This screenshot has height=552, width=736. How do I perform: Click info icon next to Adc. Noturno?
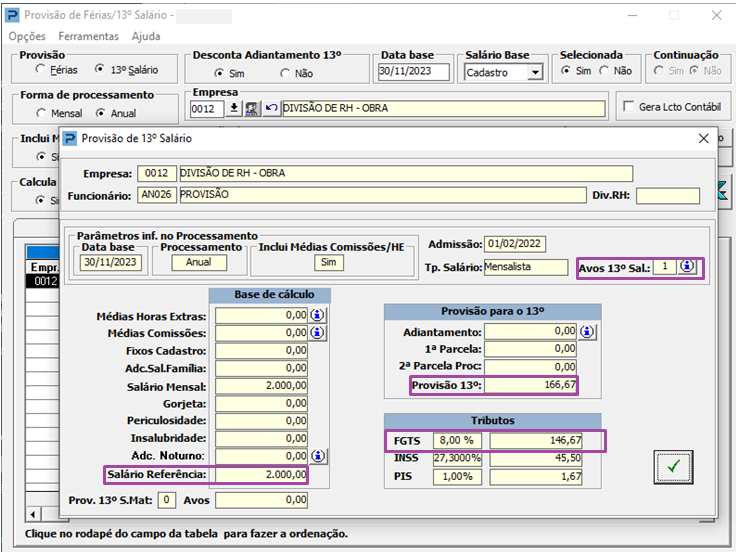tap(317, 456)
